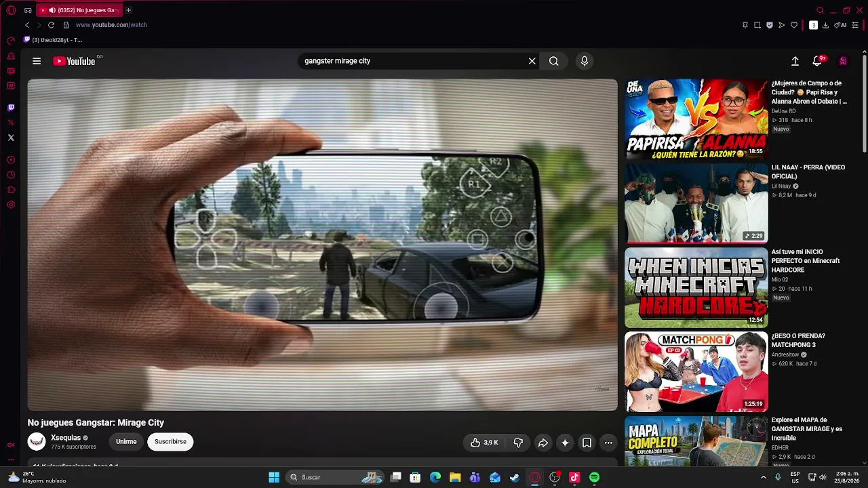Start voice search with the microphone

(x=585, y=61)
